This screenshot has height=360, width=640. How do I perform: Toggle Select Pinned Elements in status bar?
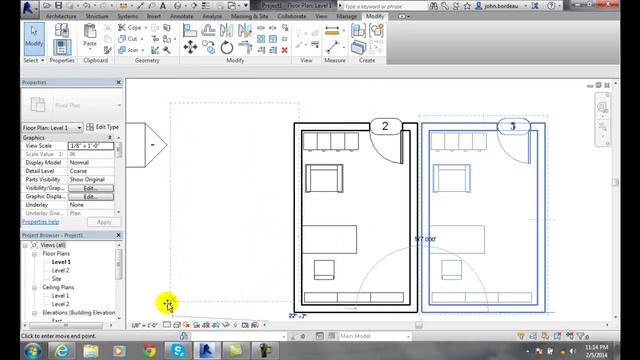(545, 336)
